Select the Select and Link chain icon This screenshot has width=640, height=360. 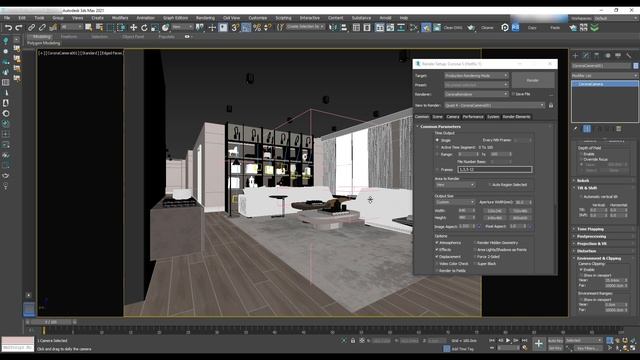(x=31, y=27)
